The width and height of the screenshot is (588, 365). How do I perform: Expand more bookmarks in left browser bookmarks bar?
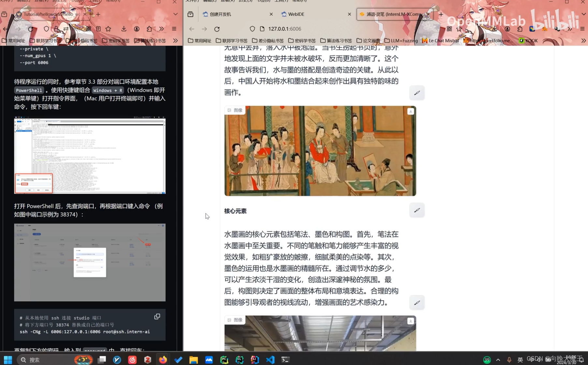coord(175,41)
